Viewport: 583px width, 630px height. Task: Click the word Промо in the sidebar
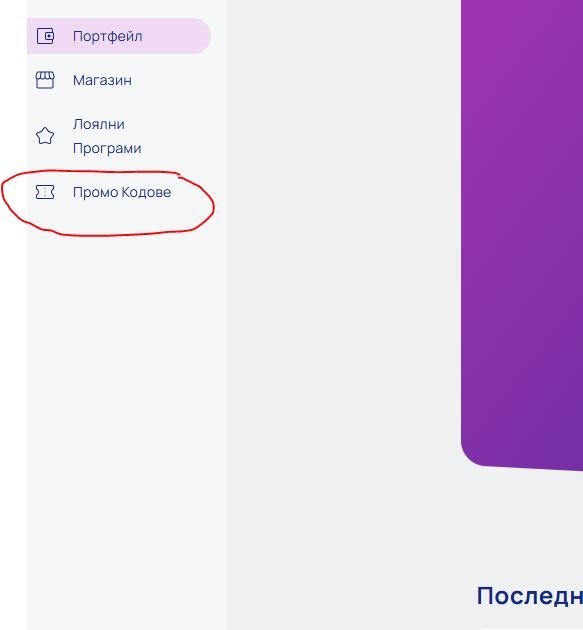[x=96, y=193]
